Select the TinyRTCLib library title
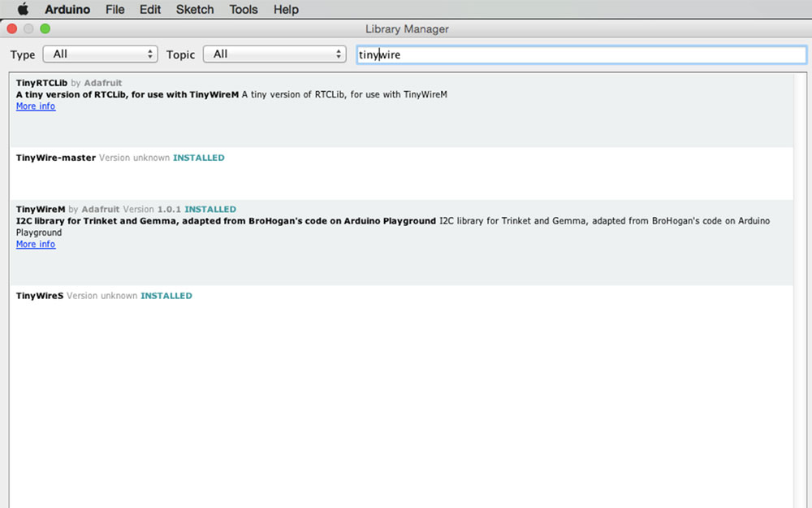 [x=41, y=83]
